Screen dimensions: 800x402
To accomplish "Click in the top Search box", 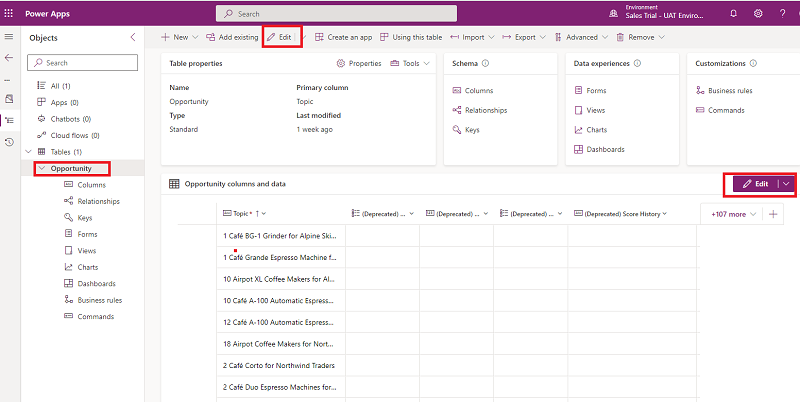I will 336,14.
